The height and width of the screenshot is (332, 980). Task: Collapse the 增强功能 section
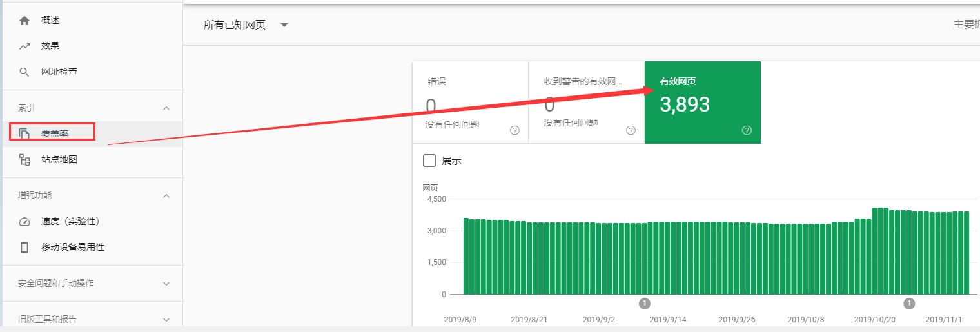(x=166, y=196)
